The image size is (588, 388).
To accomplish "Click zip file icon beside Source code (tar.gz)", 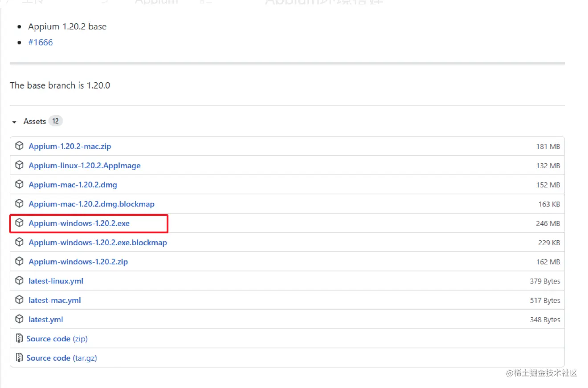I will [19, 357].
